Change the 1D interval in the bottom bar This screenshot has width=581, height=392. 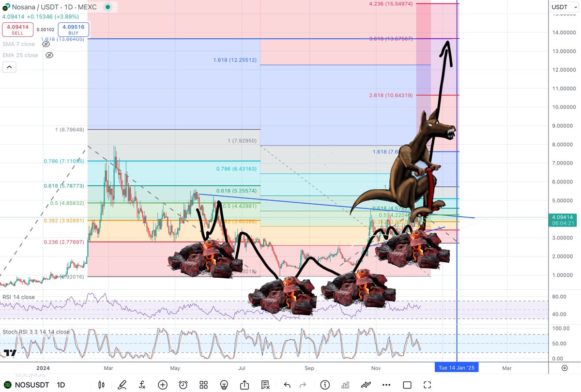click(x=61, y=385)
